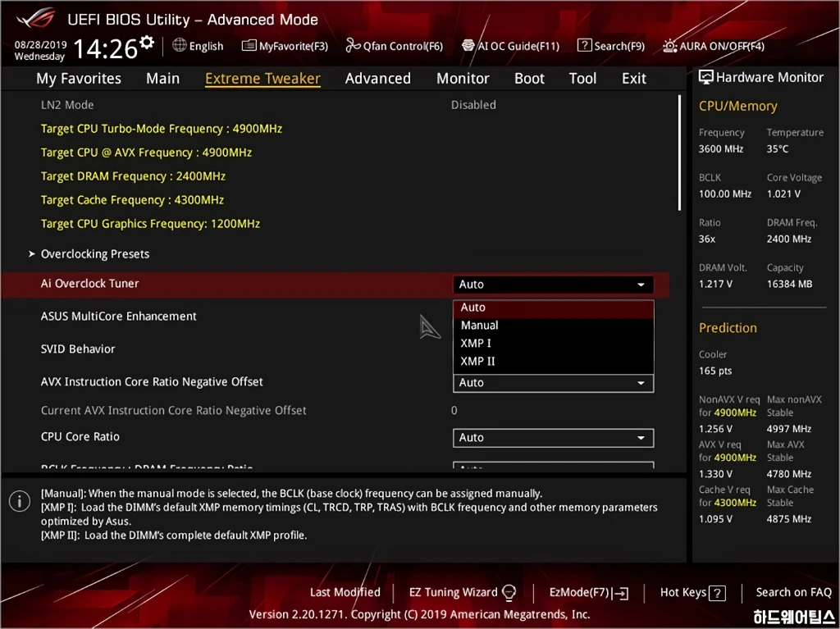Image resolution: width=840 pixels, height=629 pixels.
Task: Expand Overclocking Presets submenu
Action: (95, 254)
